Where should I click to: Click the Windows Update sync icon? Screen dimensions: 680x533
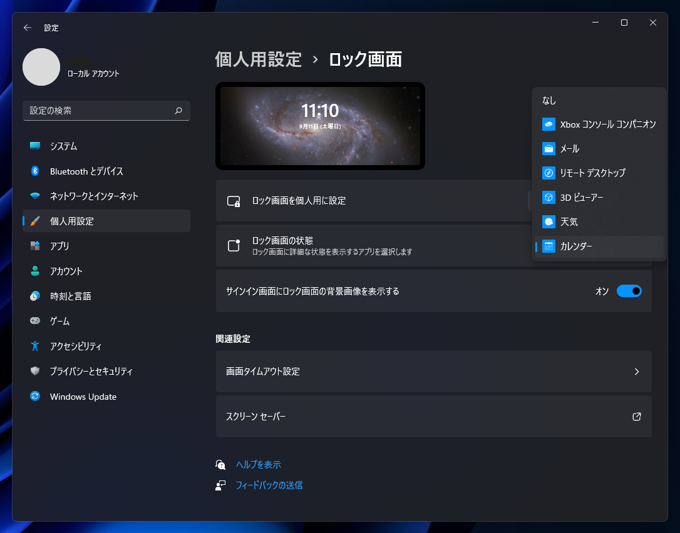click(35, 396)
